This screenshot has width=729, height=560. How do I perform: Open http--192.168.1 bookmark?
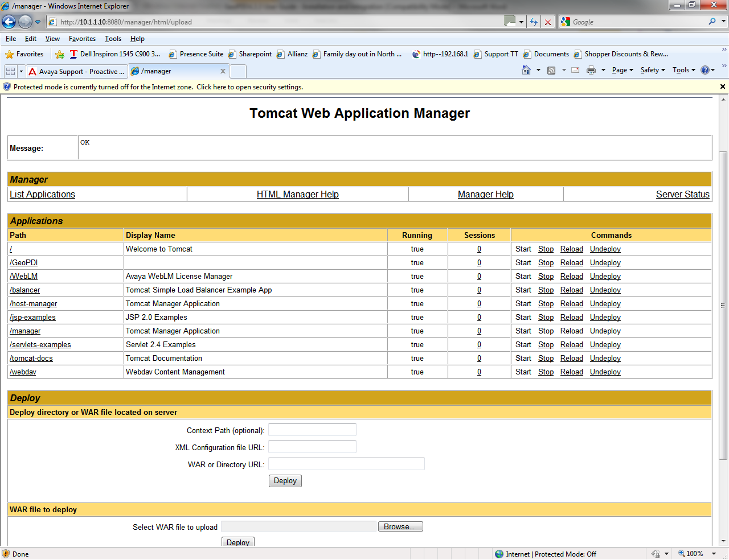click(440, 54)
